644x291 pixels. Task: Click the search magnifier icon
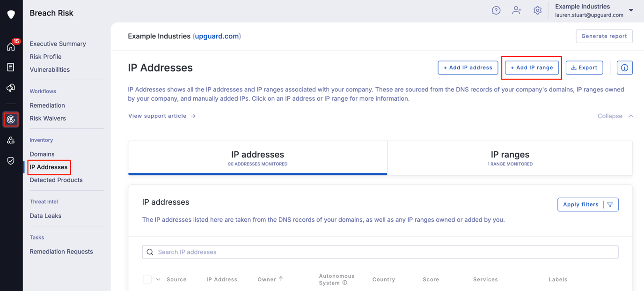tap(150, 252)
